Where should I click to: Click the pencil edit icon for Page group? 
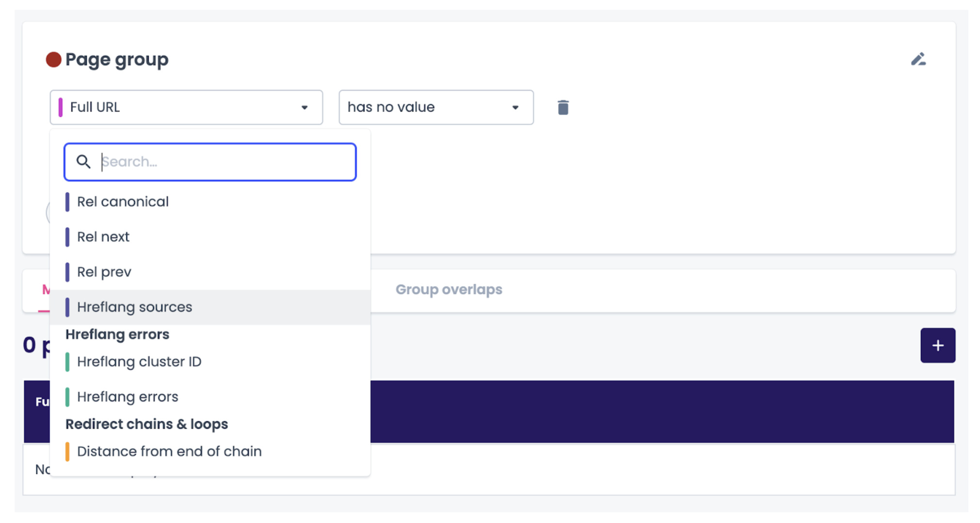(918, 60)
